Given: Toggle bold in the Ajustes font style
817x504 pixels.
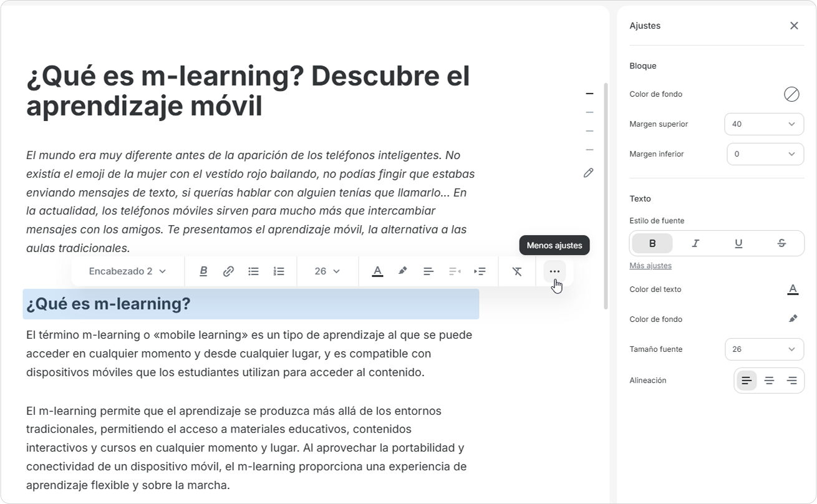Looking at the screenshot, I should [652, 243].
